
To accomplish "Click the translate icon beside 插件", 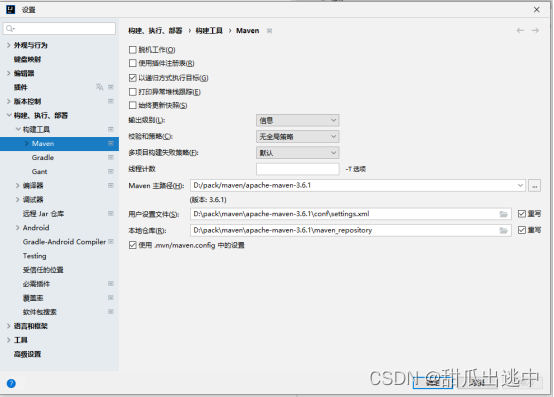I will click(100, 87).
